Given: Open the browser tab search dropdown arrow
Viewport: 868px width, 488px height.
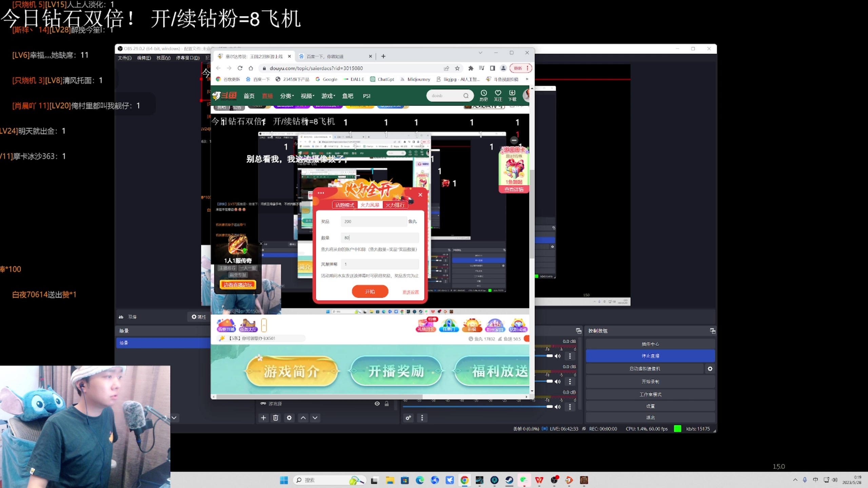Looking at the screenshot, I should 480,53.
